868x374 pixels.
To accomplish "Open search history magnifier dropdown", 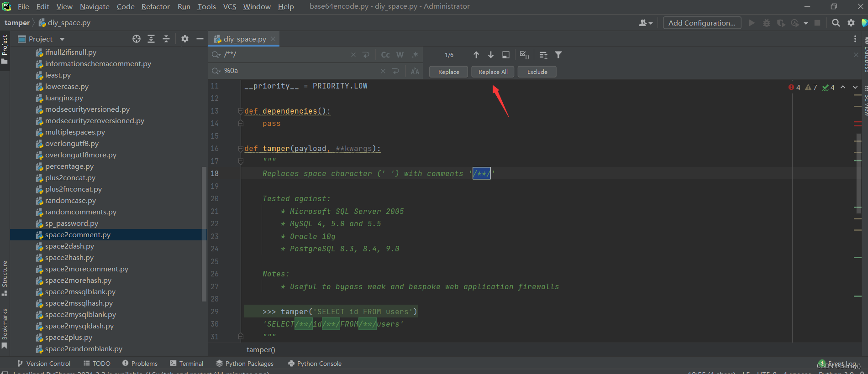I will click(216, 55).
